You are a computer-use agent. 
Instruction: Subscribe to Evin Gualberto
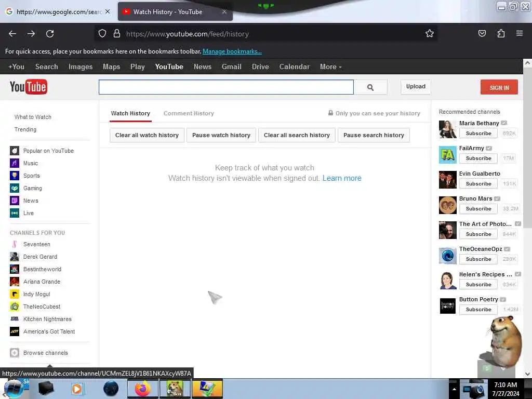pyautogui.click(x=478, y=183)
